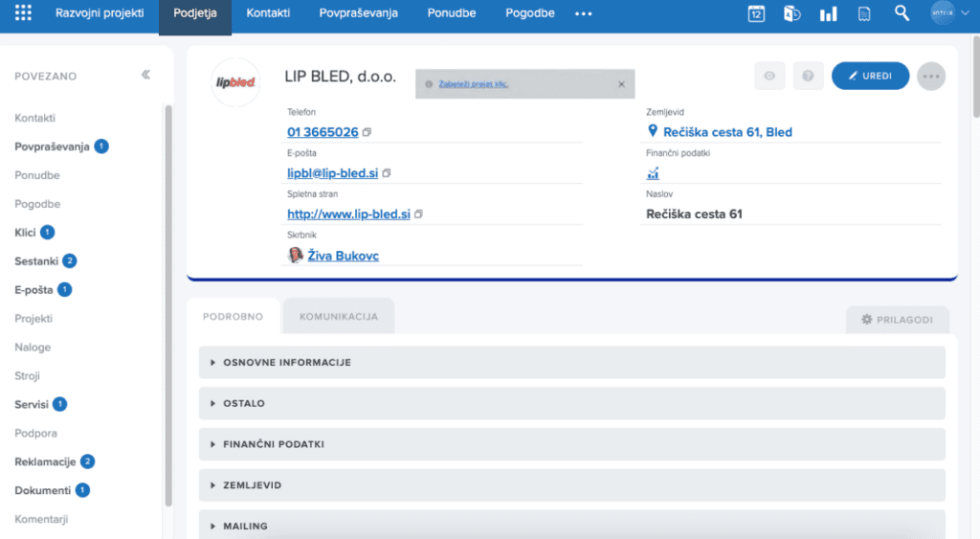Open Živa Bukovc profile link

(x=344, y=255)
